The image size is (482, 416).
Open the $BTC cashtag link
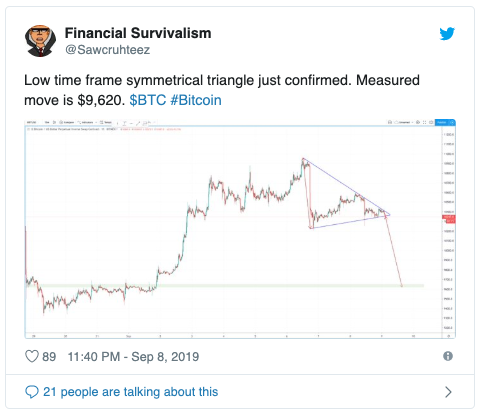pyautogui.click(x=148, y=100)
